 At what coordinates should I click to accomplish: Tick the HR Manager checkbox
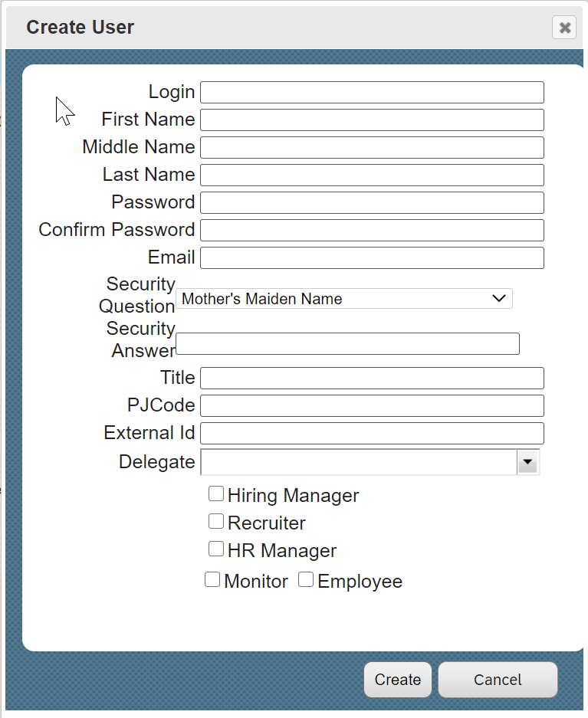(216, 549)
